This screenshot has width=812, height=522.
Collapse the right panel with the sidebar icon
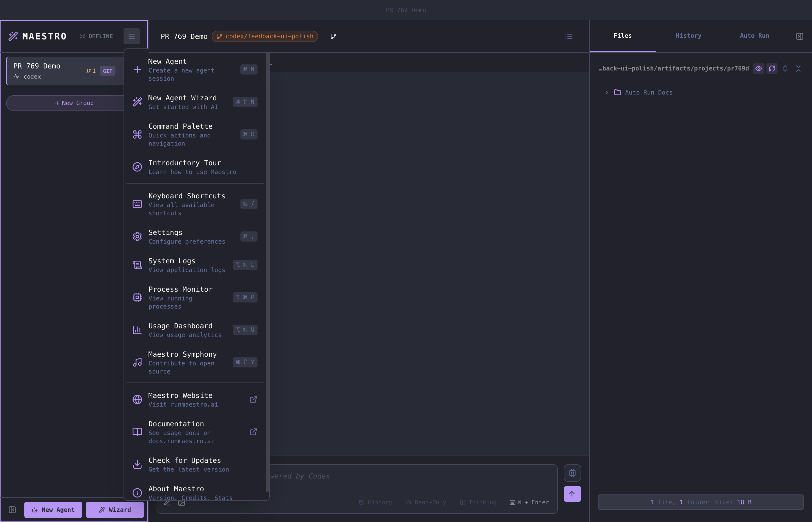800,36
